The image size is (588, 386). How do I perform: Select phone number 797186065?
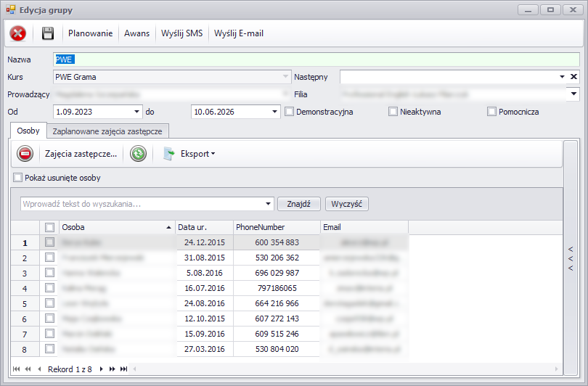point(277,288)
